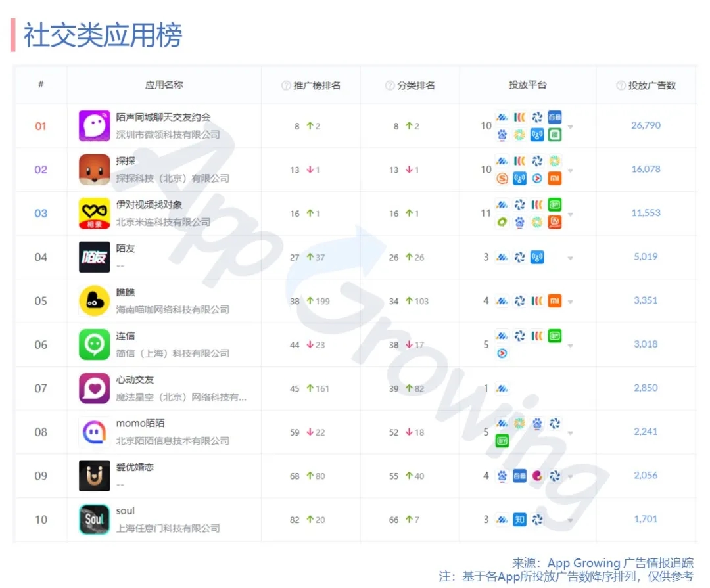Viewport: 710px width, 588px height.
Task: Click the app name 陌声同城聊天交友约会
Action: point(164,117)
